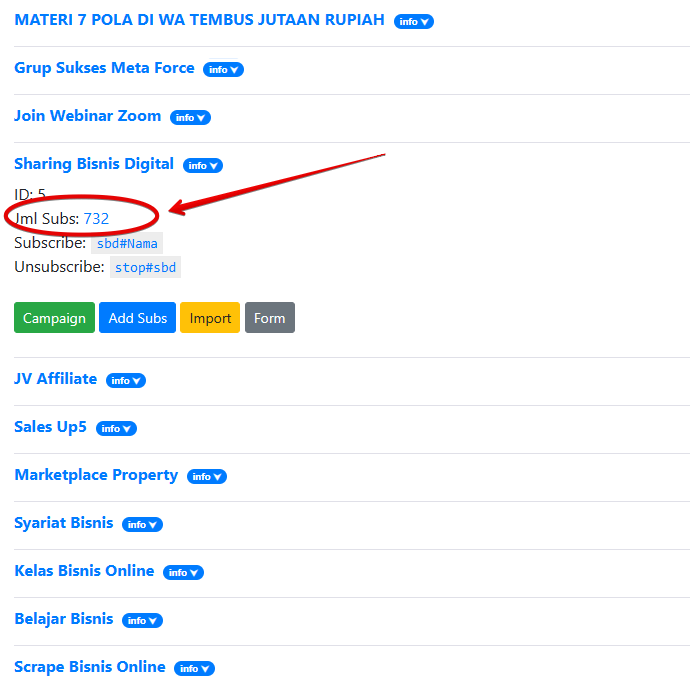Click the green Campaign button
Screen dimensions: 690x688
coord(54,318)
